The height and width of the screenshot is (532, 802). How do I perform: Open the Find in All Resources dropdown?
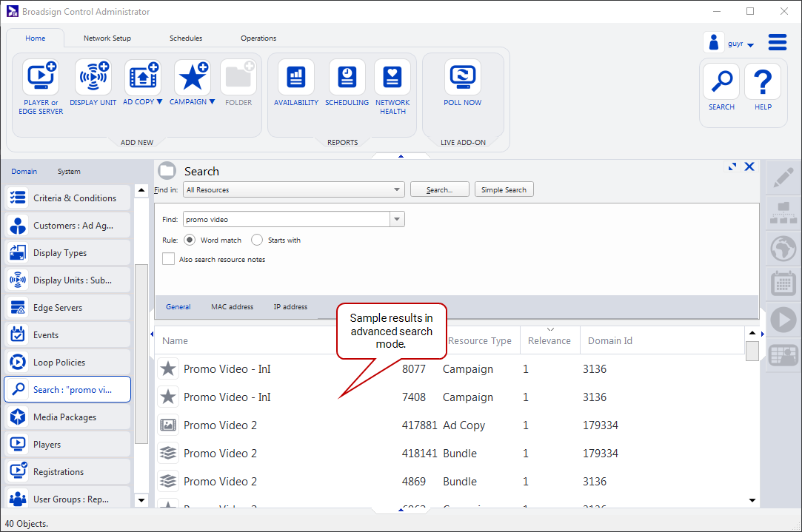pos(293,189)
